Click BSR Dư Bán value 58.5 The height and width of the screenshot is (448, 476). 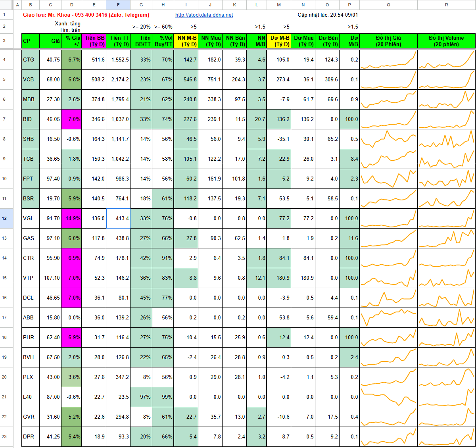coord(327,198)
